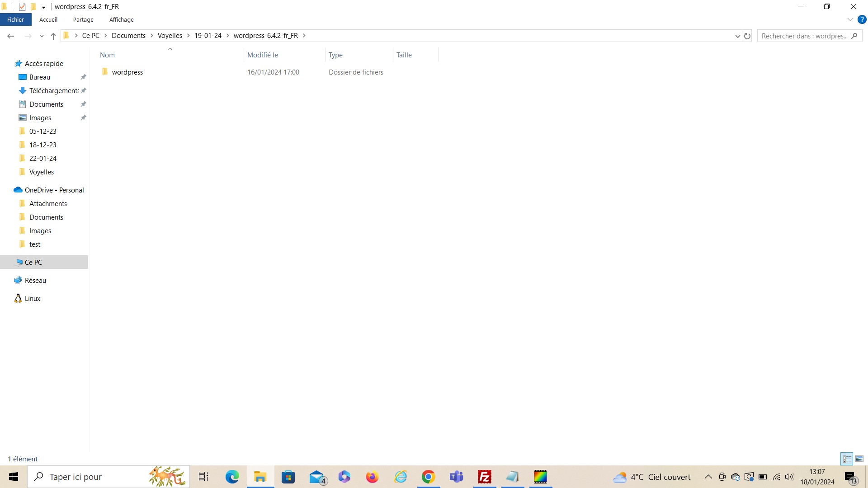Select 19-01-24 in the breadcrumb path
Image resolution: width=868 pixels, height=488 pixels.
[208, 36]
